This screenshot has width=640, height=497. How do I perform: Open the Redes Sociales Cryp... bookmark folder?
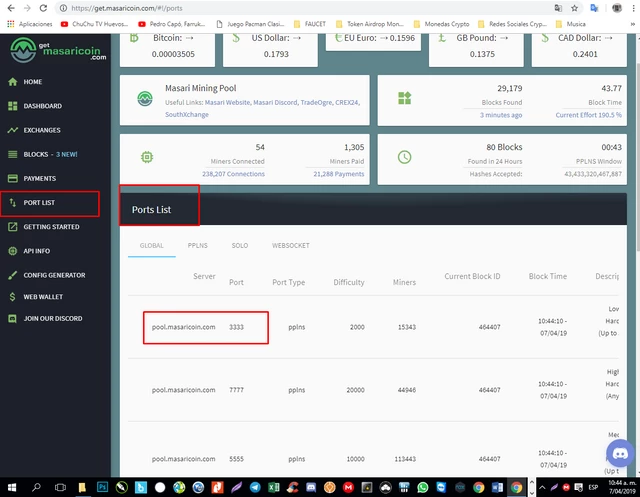pyautogui.click(x=512, y=24)
